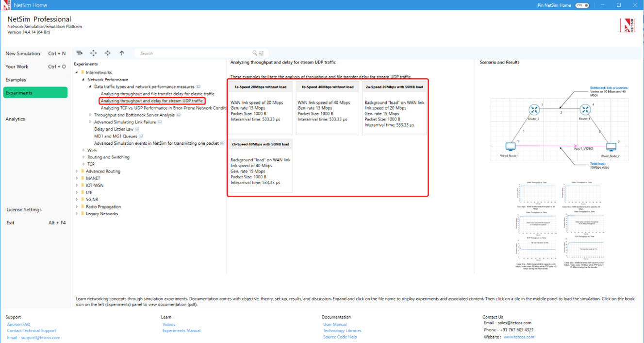Click the collapse-all arrows icon in toolbar
Image resolution: width=644 pixels, height=343 pixels.
click(x=108, y=53)
